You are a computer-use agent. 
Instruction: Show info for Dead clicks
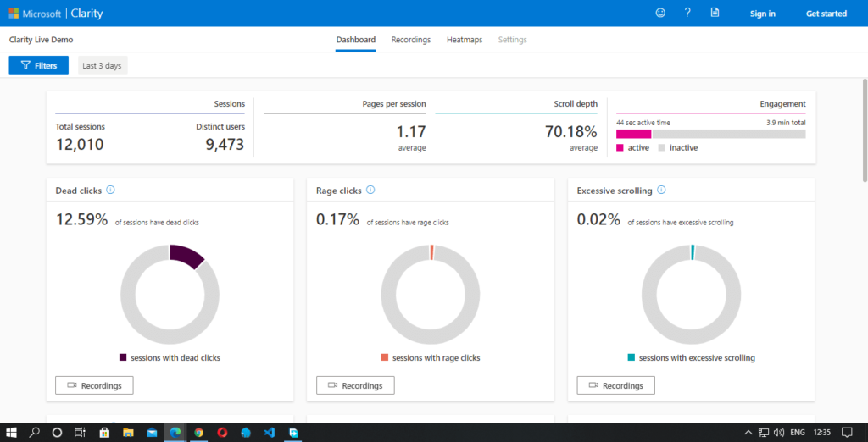[110, 191]
